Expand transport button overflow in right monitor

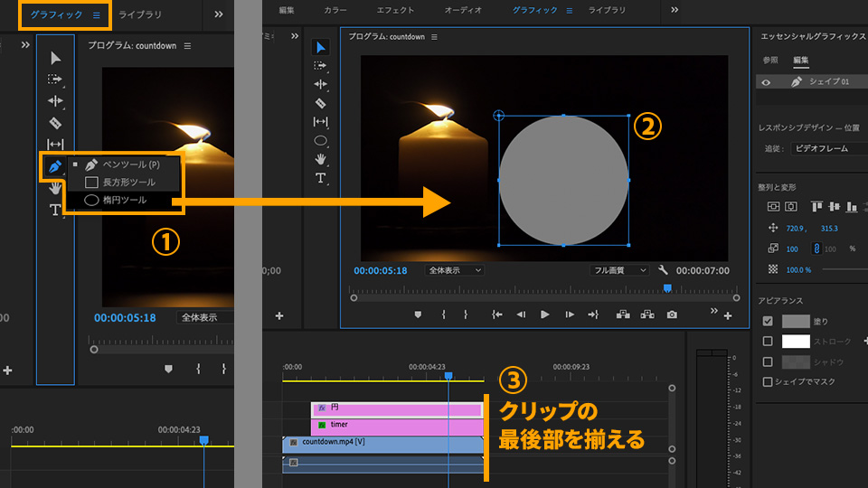click(714, 311)
